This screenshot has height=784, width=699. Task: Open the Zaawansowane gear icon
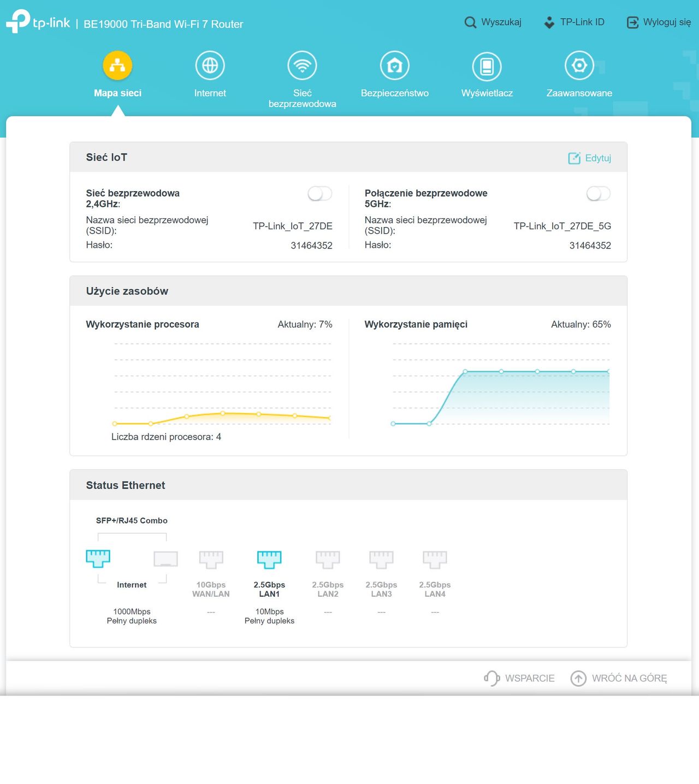579,66
